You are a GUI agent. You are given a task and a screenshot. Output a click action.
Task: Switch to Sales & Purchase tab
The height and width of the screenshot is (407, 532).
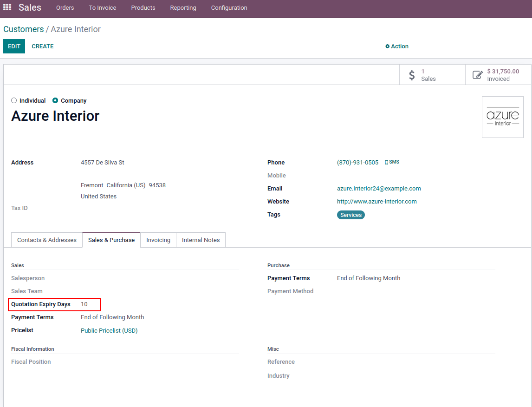click(111, 240)
